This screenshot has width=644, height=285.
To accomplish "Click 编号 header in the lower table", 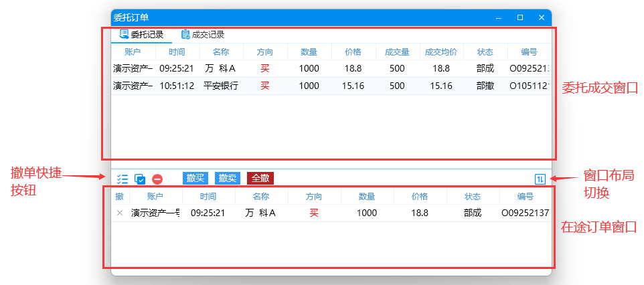I will (526, 197).
